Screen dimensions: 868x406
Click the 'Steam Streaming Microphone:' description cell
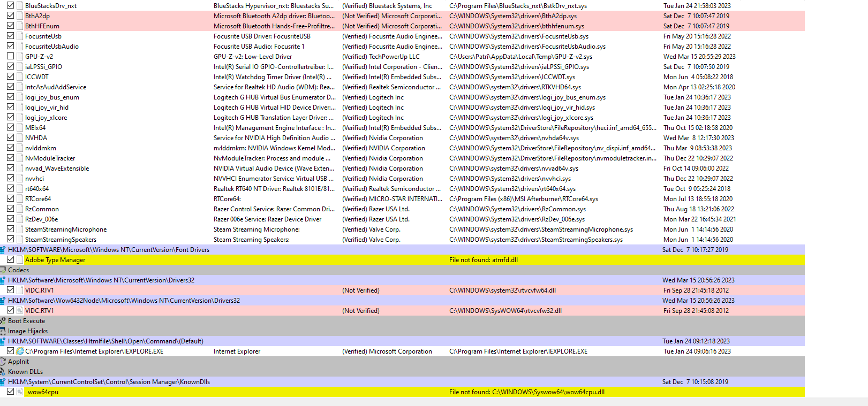pos(256,229)
